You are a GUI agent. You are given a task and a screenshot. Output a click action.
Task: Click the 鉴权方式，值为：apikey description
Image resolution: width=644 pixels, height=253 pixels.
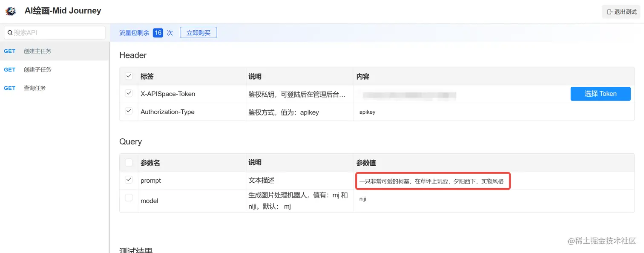point(284,112)
